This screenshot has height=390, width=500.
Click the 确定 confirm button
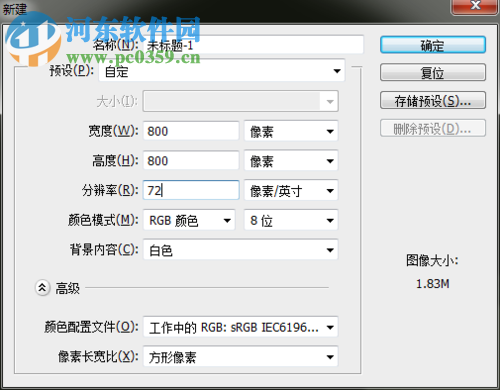coord(433,45)
